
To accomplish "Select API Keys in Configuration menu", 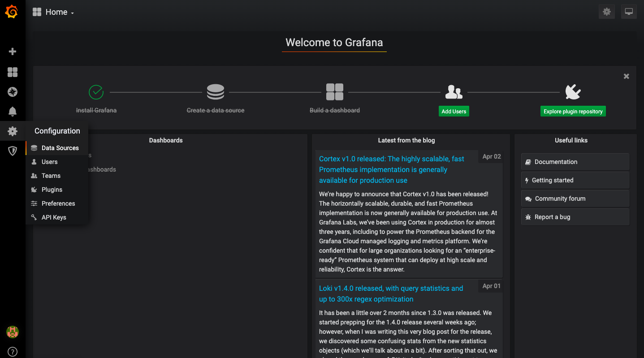I will point(57,217).
